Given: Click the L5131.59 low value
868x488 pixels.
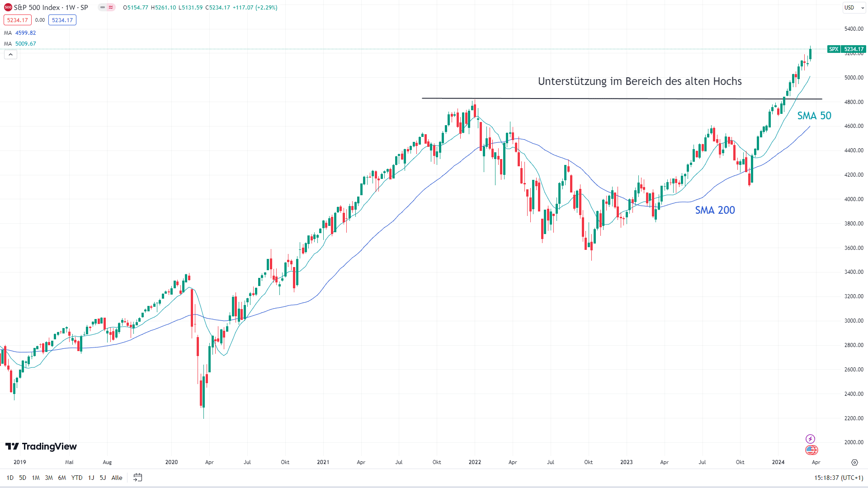Looking at the screenshot, I should (190, 8).
